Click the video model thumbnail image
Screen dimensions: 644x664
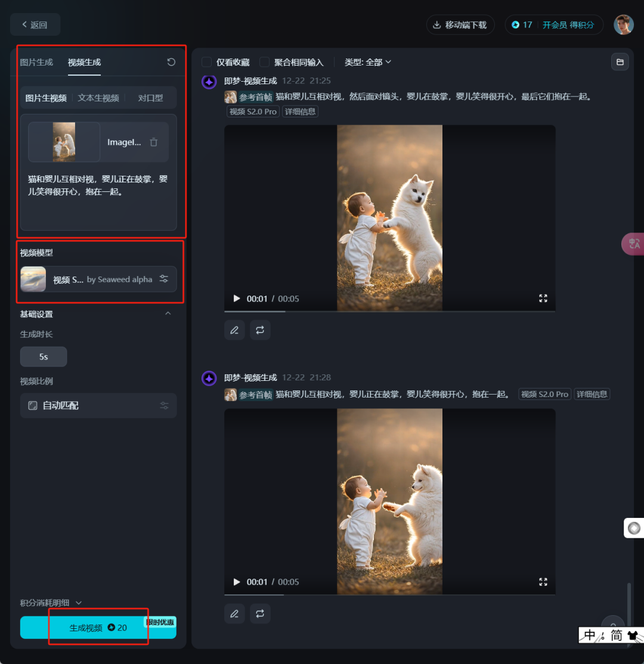(x=33, y=279)
